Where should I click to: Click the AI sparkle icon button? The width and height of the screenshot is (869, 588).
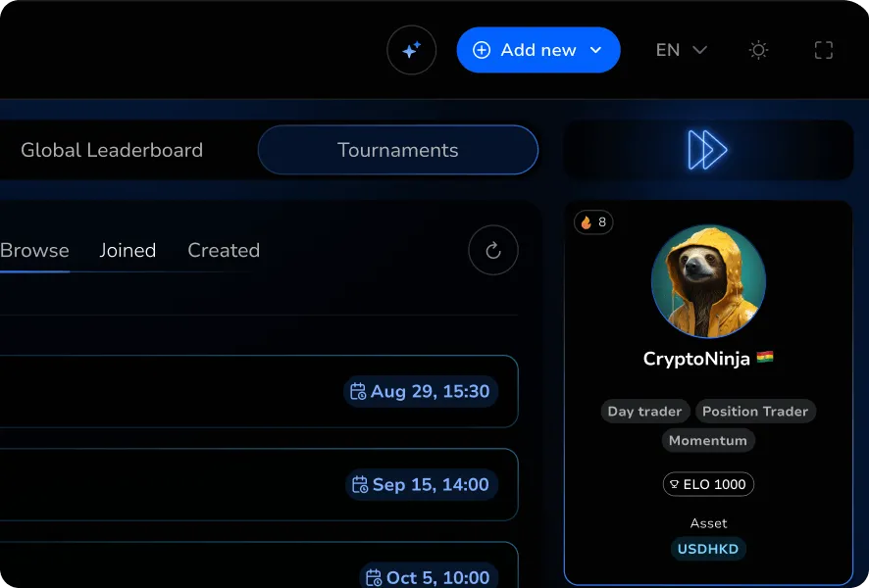tap(411, 50)
